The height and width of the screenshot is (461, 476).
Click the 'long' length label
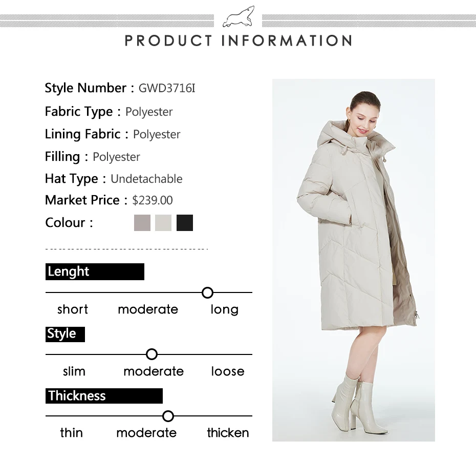click(x=225, y=310)
